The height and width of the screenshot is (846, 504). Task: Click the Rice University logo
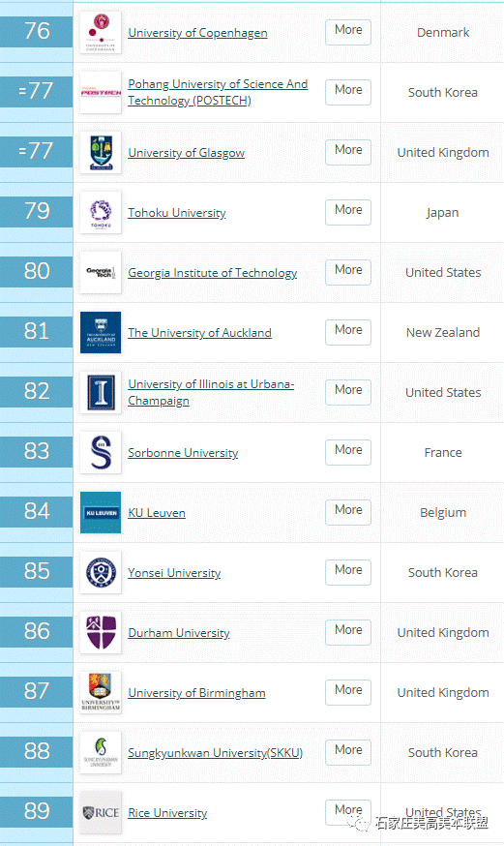tap(101, 812)
